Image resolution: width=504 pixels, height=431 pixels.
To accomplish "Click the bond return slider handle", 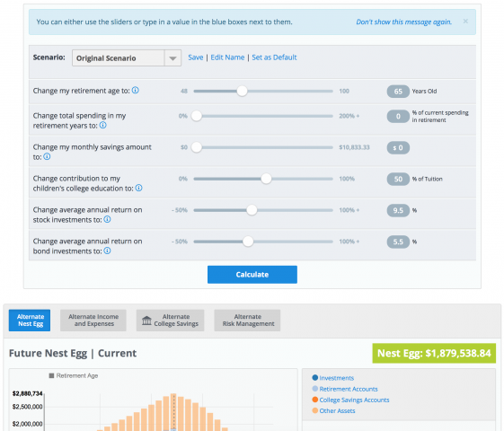I will (x=248, y=242).
